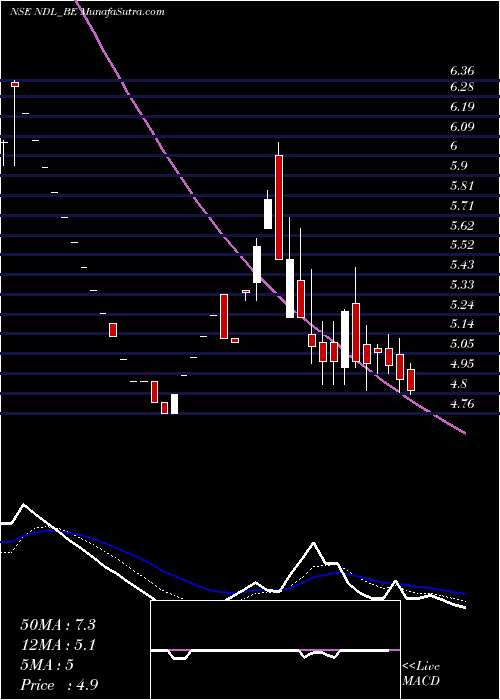Select the 4.95 price axis label
The width and height of the screenshot is (500, 700).
pos(462,363)
